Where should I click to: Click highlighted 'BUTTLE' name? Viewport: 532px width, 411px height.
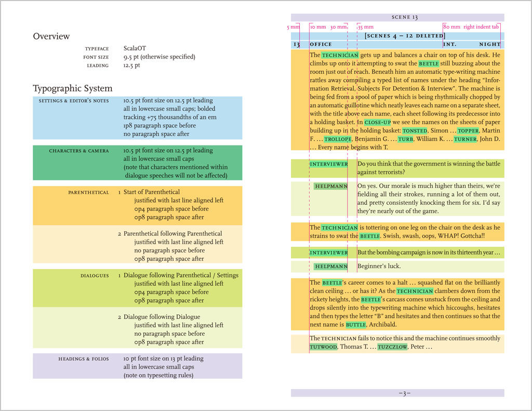tap(356, 325)
